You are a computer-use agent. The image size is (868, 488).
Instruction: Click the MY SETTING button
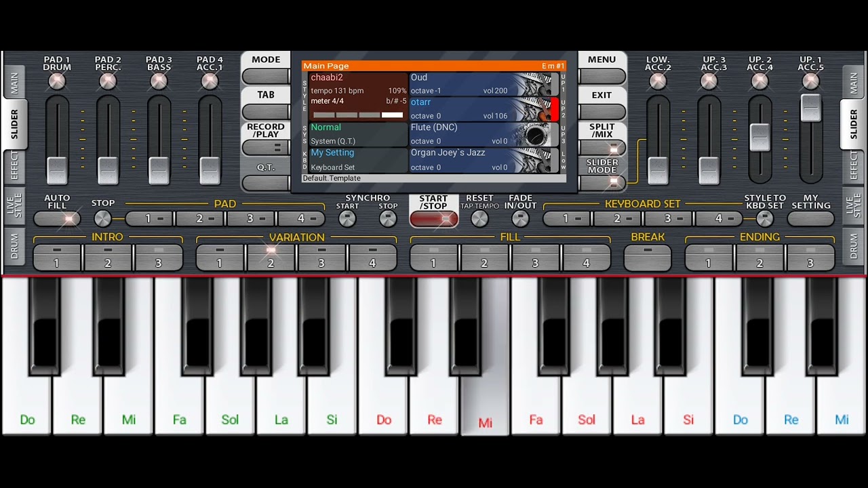(x=811, y=218)
